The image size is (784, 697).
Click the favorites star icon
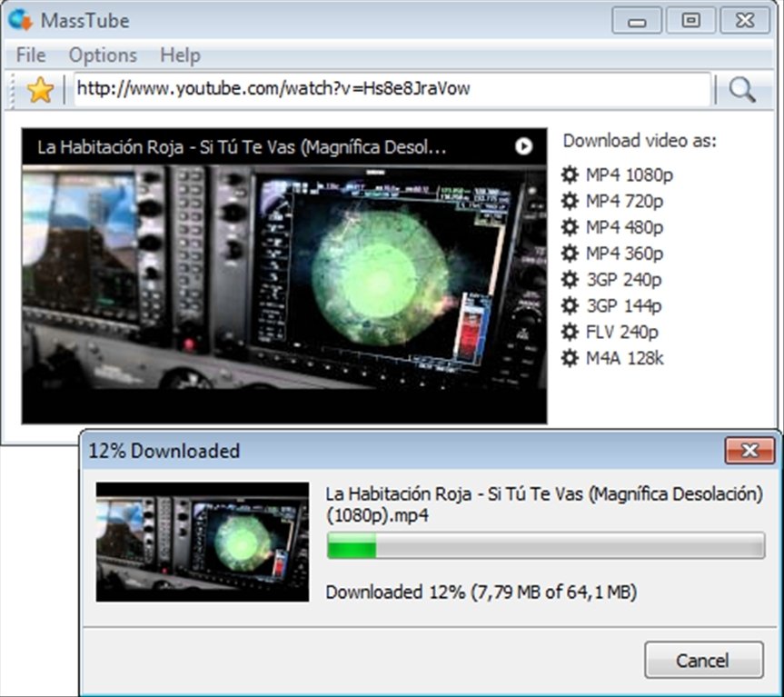pyautogui.click(x=40, y=90)
